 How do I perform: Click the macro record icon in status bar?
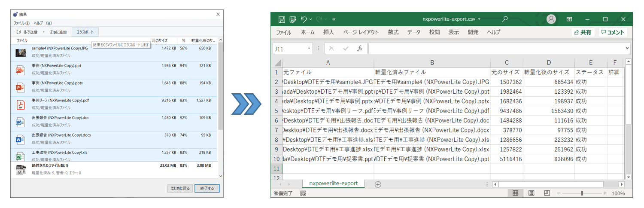pos(303,193)
